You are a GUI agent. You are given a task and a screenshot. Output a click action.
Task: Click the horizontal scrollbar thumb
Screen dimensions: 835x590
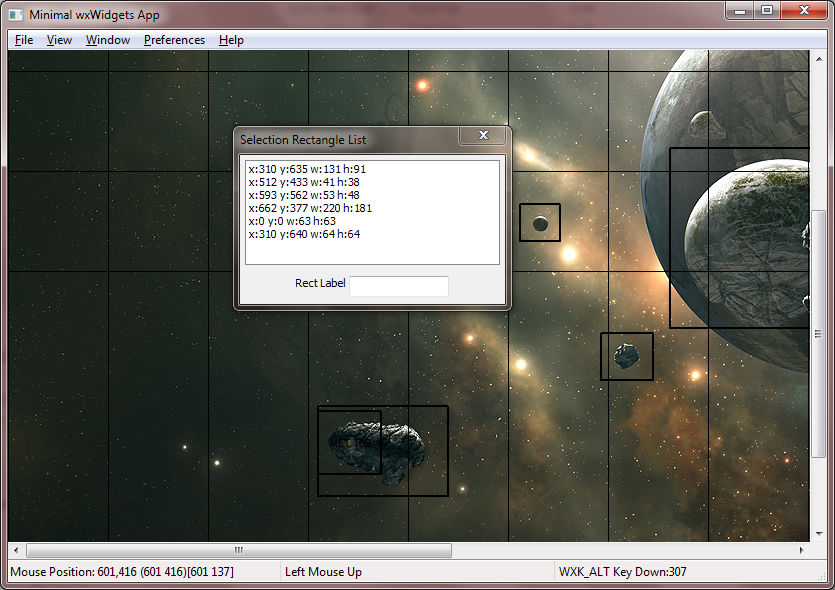(x=238, y=550)
